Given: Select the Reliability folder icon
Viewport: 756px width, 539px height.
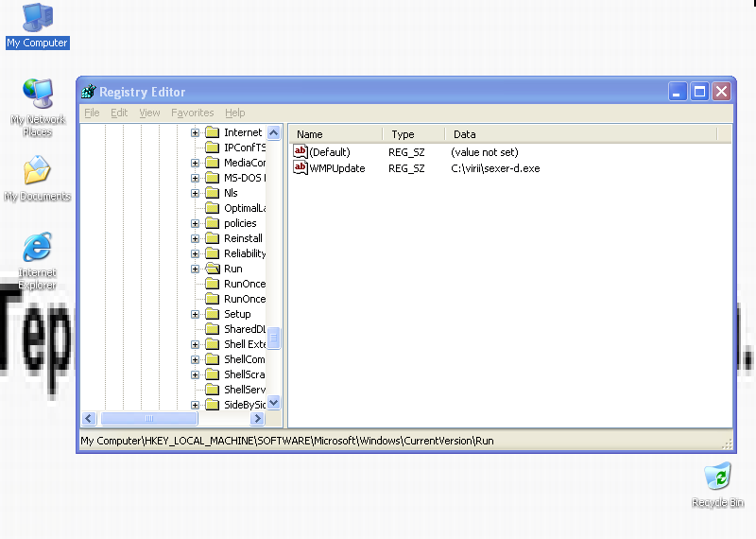Looking at the screenshot, I should point(212,253).
